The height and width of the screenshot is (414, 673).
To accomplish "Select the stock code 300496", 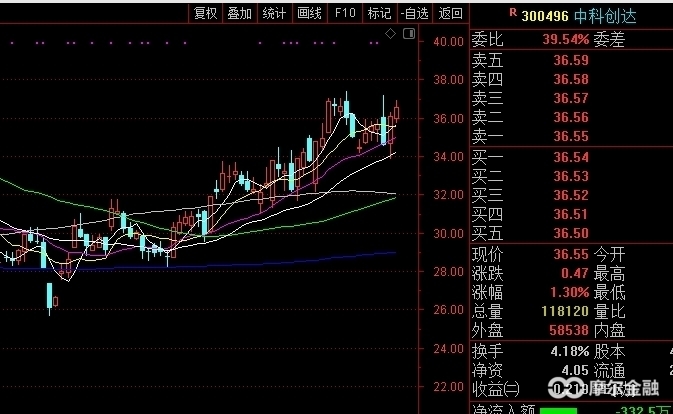I will 545,15.
